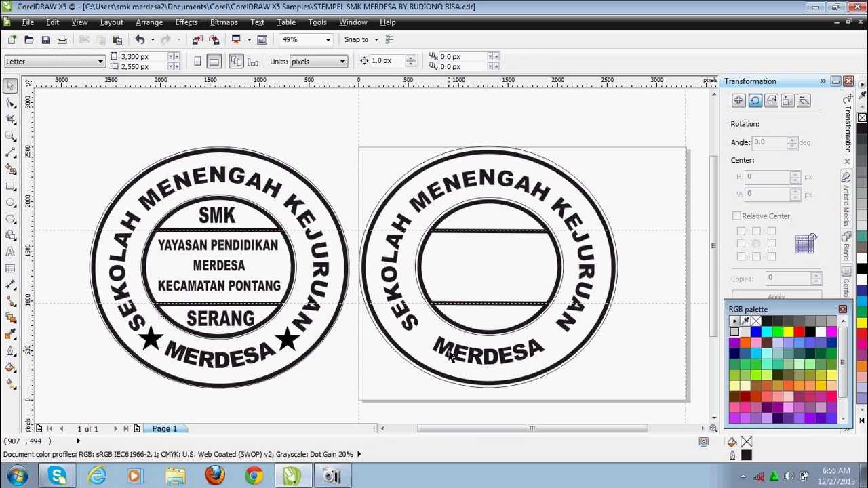Pick the red swatch in RGB palette
Viewport: 868px width, 488px height.
799,332
